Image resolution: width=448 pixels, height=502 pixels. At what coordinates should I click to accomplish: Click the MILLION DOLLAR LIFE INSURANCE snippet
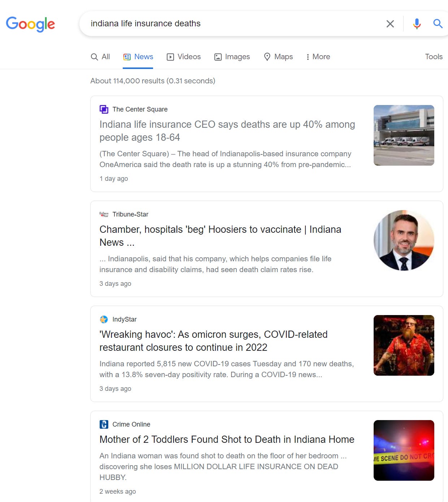(223, 467)
